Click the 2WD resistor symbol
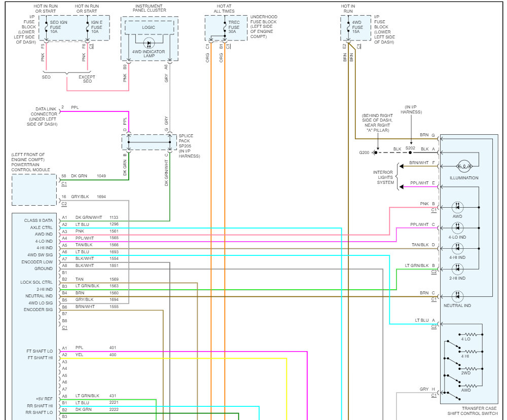 [471, 369]
